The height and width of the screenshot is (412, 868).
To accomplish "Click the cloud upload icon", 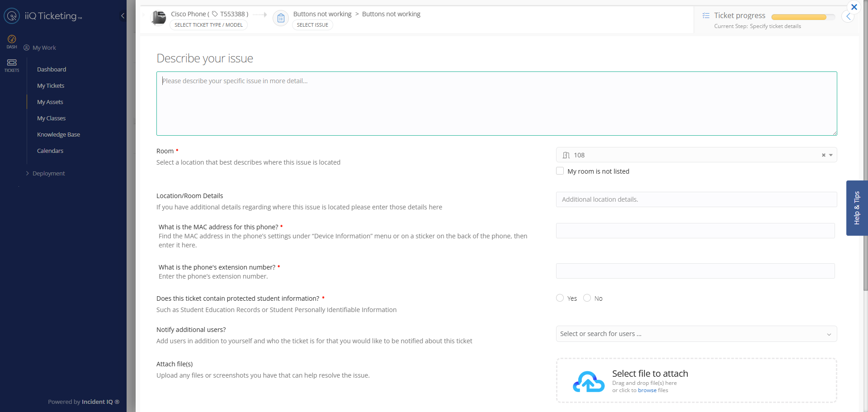I will 588,382.
